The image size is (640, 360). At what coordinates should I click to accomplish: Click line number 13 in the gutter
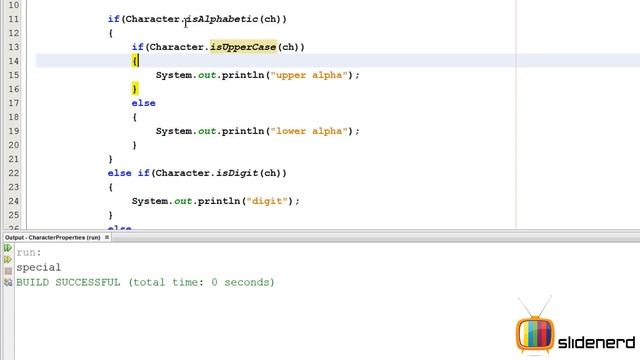(13, 47)
